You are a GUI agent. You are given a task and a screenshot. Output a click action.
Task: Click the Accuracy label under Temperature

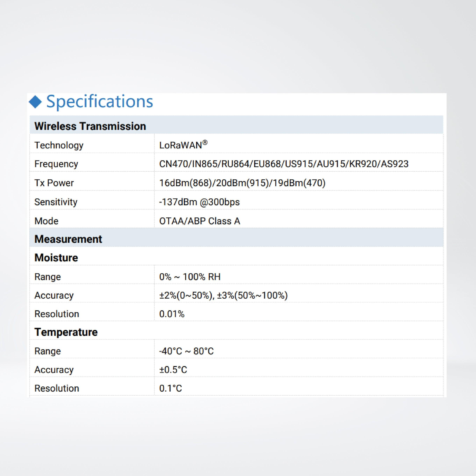point(54,370)
